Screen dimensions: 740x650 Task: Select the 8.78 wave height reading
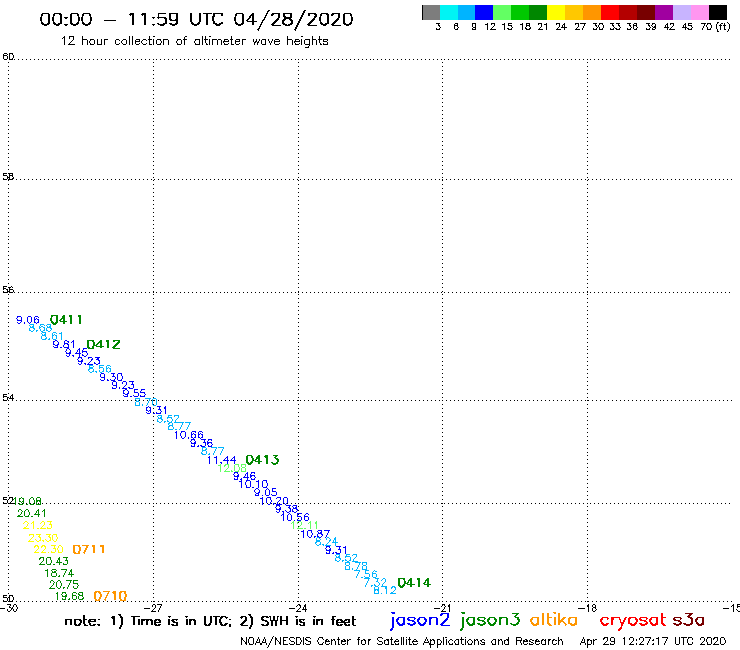(356, 566)
